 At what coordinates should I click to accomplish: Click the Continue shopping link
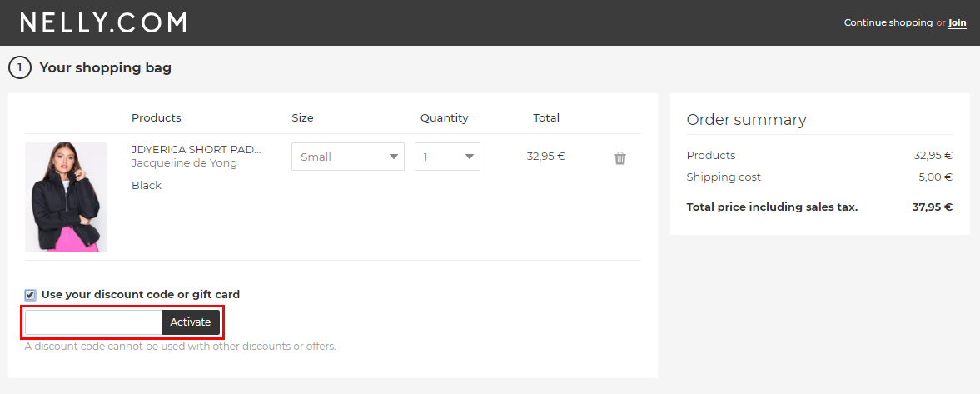(888, 22)
